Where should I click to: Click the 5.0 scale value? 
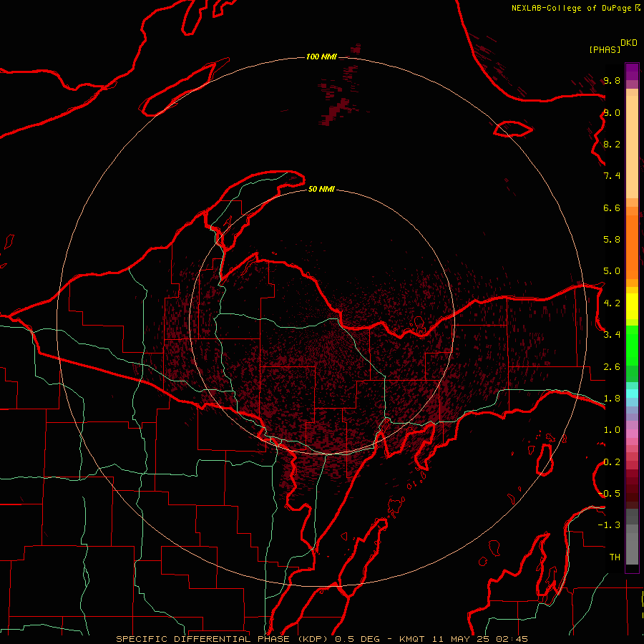pyautogui.click(x=612, y=271)
